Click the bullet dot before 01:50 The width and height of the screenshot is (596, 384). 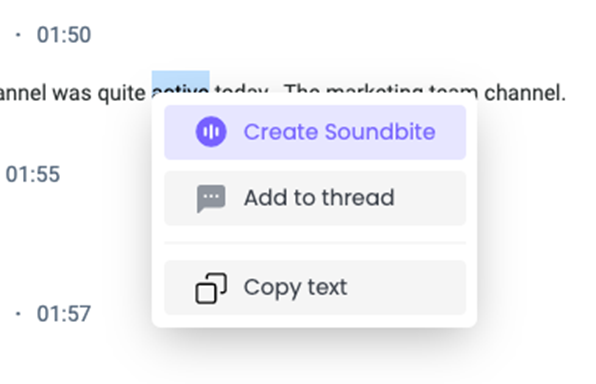pyautogui.click(x=18, y=35)
